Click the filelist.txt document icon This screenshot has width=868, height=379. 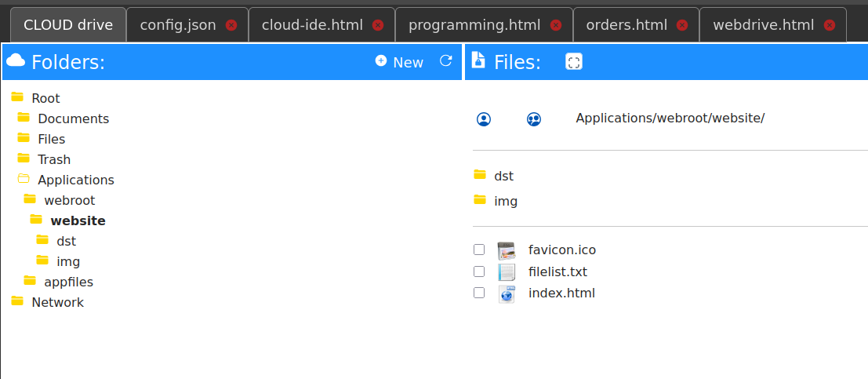coord(507,272)
